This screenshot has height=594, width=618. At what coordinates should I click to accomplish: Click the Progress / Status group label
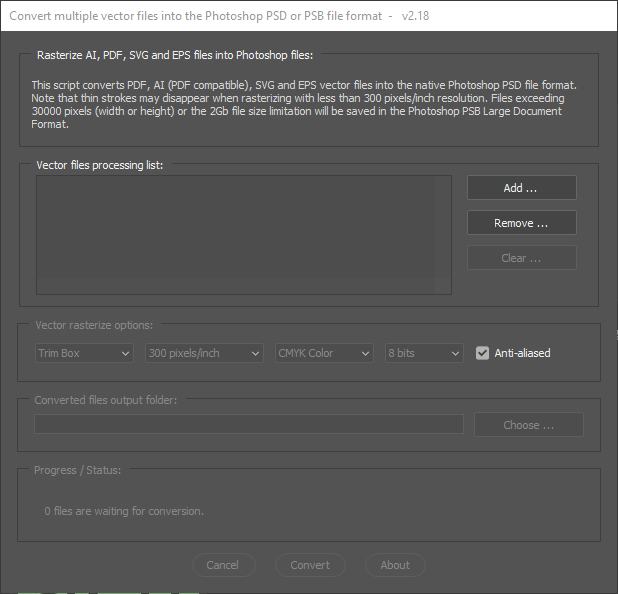tap(79, 470)
